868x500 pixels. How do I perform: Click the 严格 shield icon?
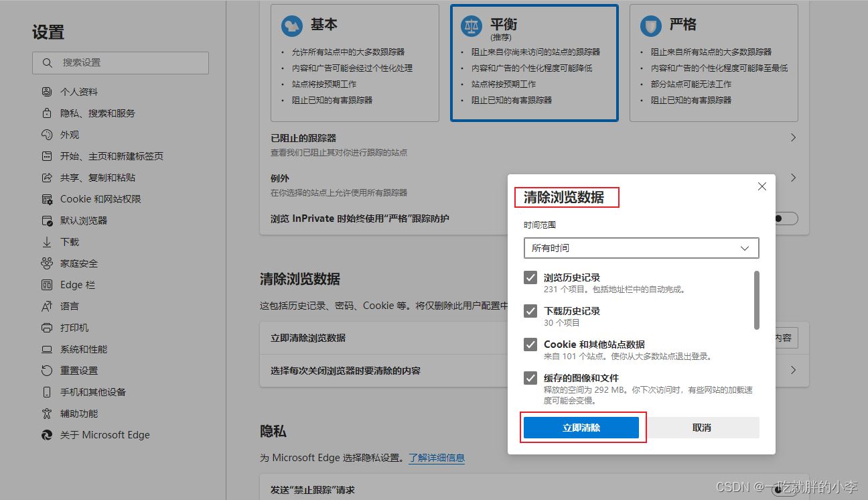point(651,25)
